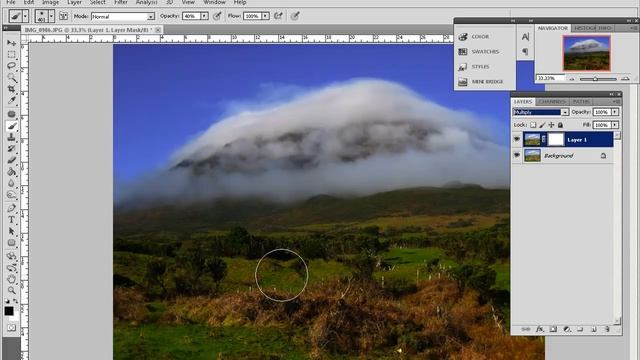
Task: Select the Brush tool in toolbox
Action: pos(11,126)
